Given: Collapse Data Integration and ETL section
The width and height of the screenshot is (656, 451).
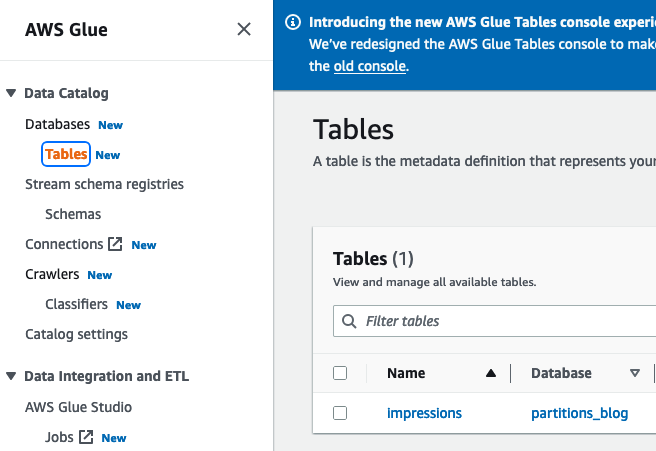Looking at the screenshot, I should [11, 376].
